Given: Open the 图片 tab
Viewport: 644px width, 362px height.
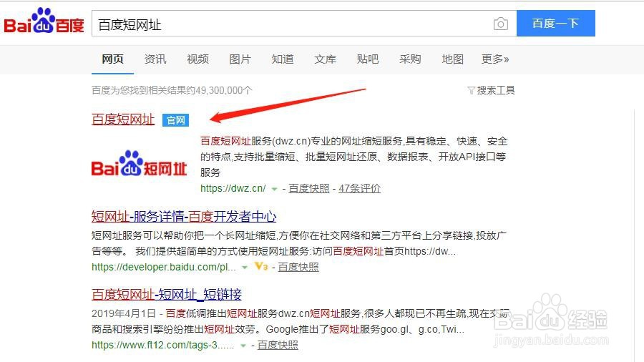Looking at the screenshot, I should [x=240, y=59].
